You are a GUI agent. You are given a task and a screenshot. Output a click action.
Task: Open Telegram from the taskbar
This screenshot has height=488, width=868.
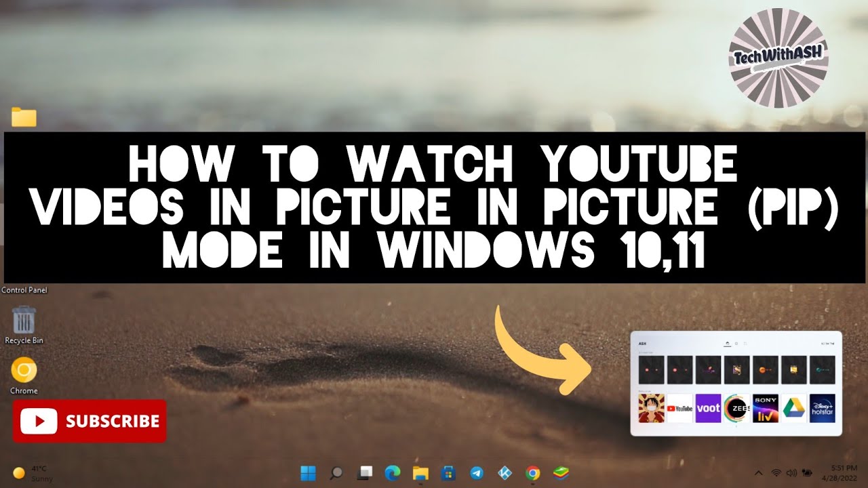coord(477,472)
